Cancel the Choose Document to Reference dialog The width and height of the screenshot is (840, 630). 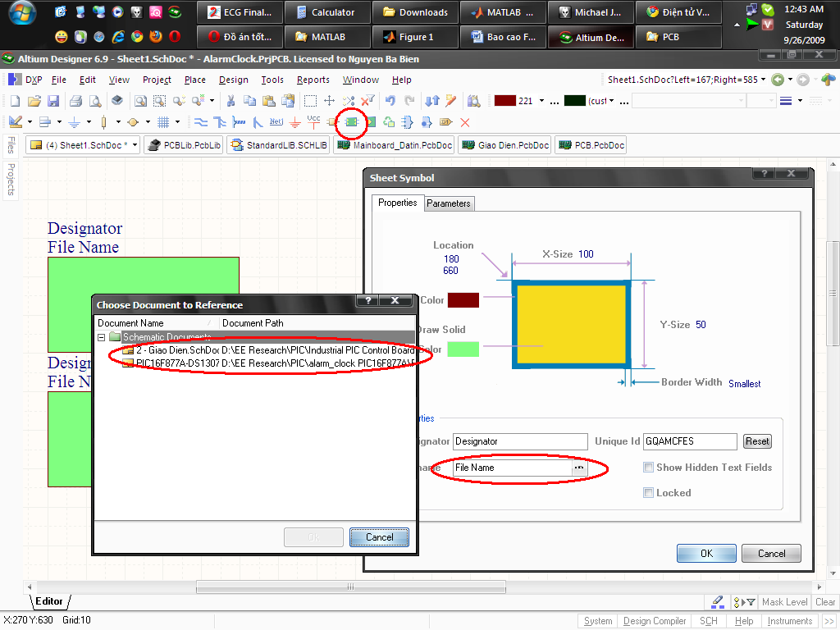point(379,537)
